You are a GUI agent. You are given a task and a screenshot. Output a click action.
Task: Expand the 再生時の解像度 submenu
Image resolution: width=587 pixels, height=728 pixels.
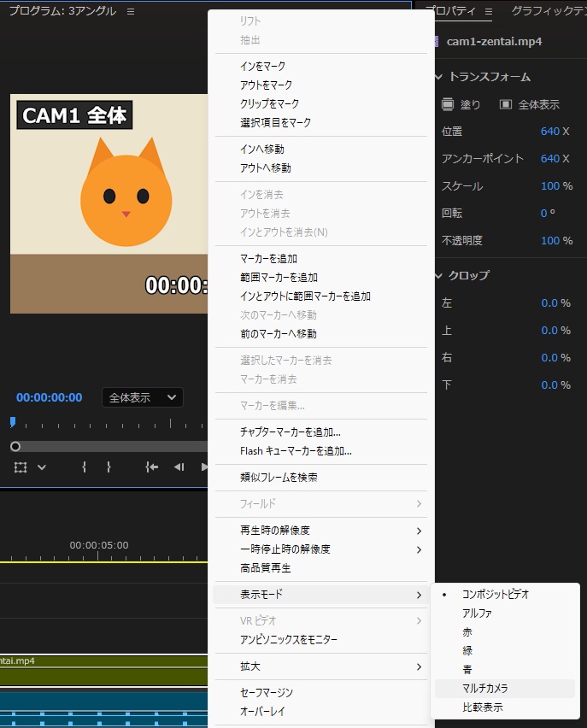pyautogui.click(x=321, y=531)
